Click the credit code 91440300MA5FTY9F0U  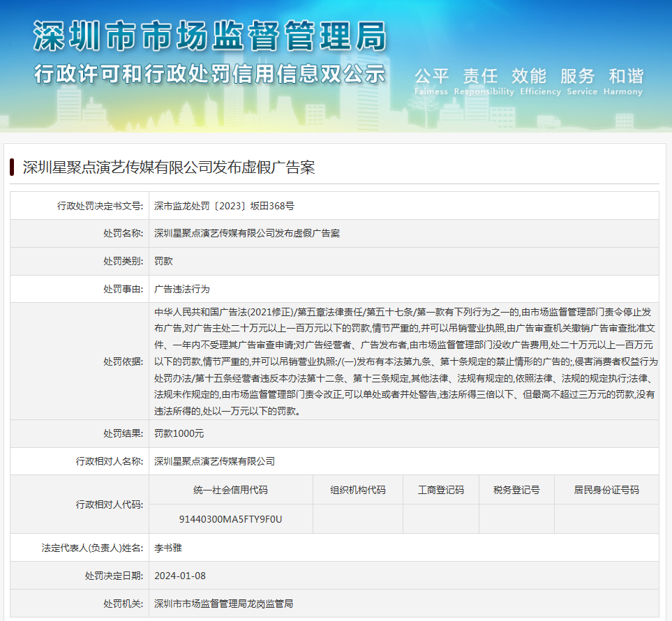pos(230,519)
